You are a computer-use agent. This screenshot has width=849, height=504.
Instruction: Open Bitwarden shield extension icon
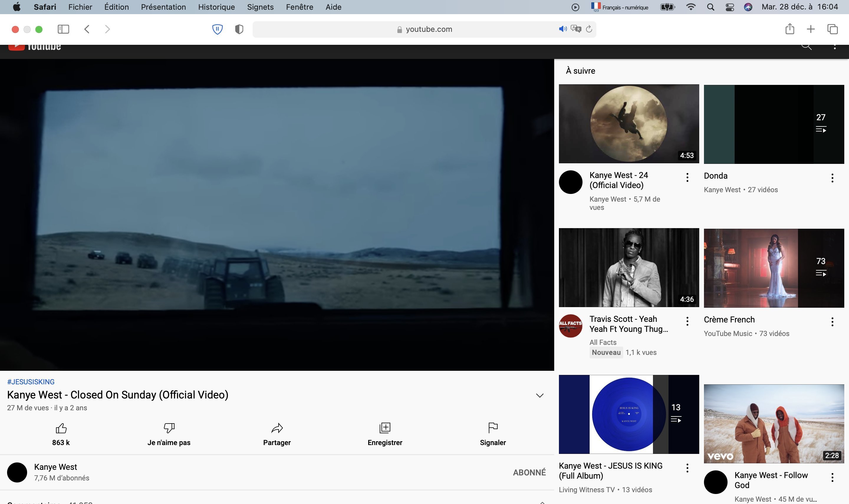pyautogui.click(x=217, y=29)
